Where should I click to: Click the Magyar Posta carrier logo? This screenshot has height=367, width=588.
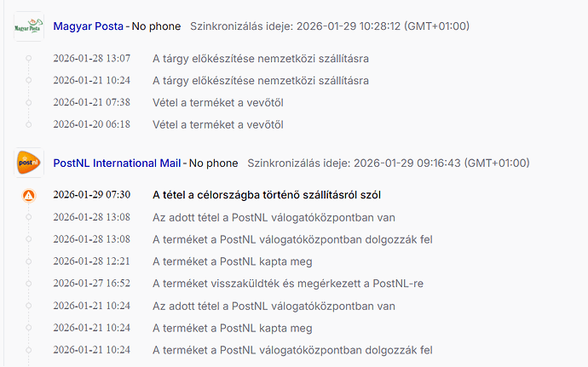29,26
